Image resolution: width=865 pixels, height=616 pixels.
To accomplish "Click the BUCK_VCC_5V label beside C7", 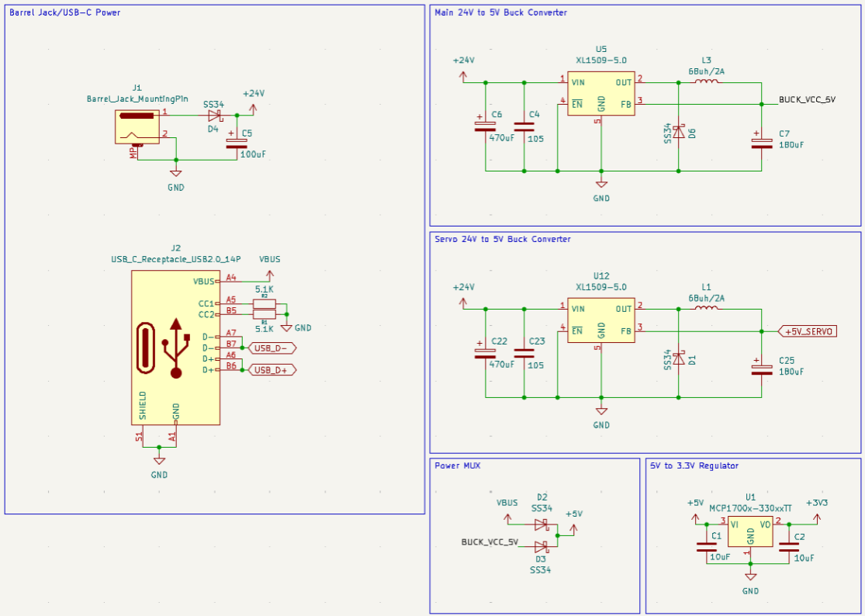I will [807, 100].
